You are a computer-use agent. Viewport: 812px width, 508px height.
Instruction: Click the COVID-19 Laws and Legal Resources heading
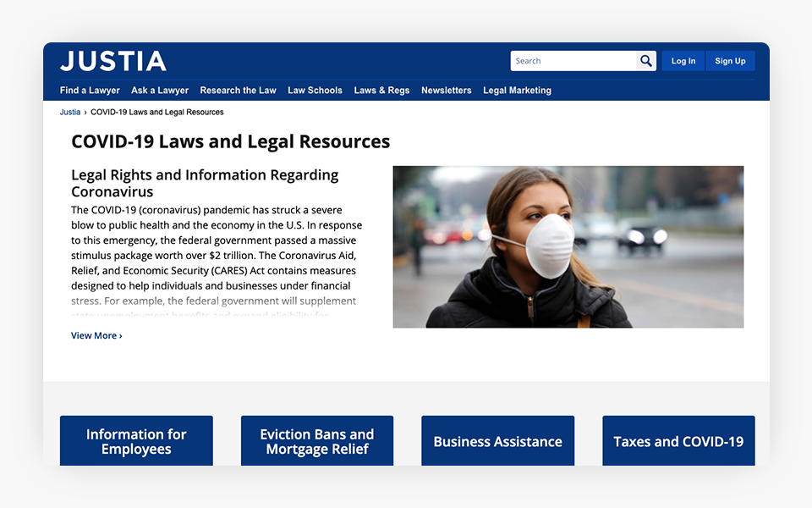[x=231, y=141]
